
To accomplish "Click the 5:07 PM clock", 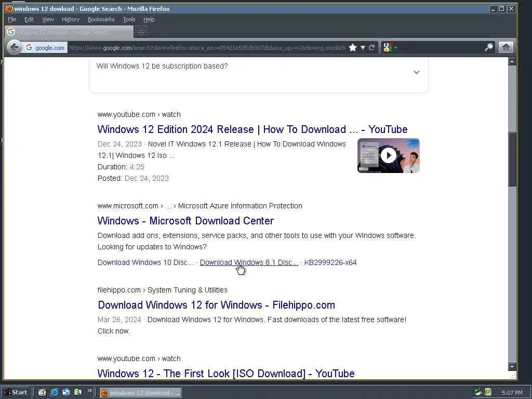I will click(x=512, y=393).
